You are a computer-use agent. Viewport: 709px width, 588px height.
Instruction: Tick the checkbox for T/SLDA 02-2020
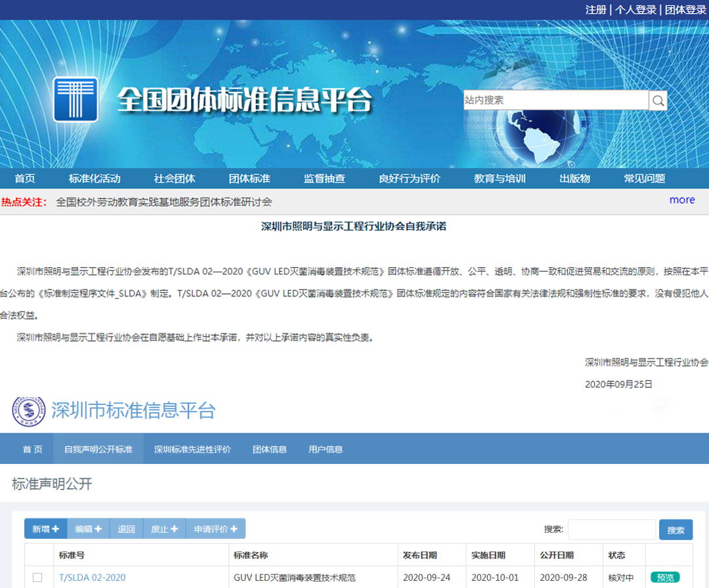coord(37,577)
